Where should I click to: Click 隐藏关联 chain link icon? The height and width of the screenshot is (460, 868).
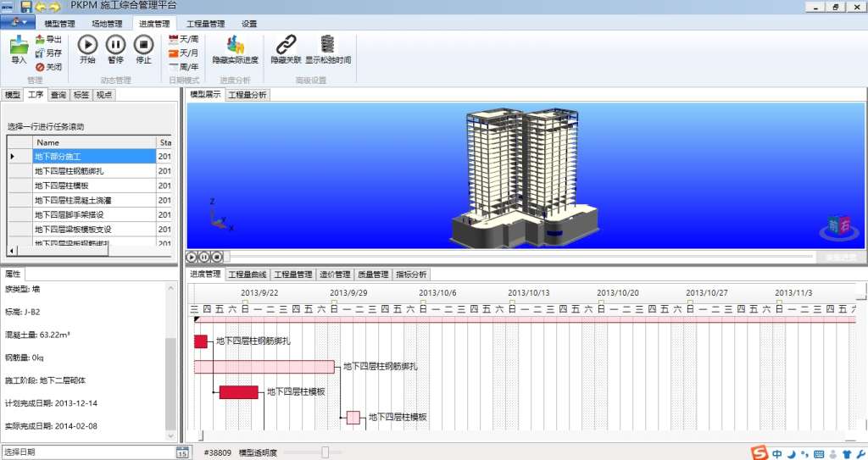287,44
